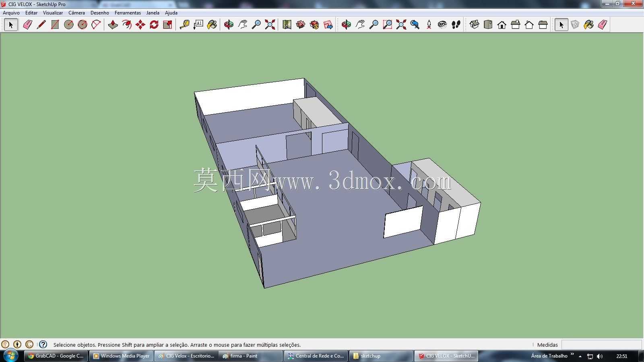Activate the Offset tool
Image resolution: width=644 pixels, height=362 pixels.
127,25
